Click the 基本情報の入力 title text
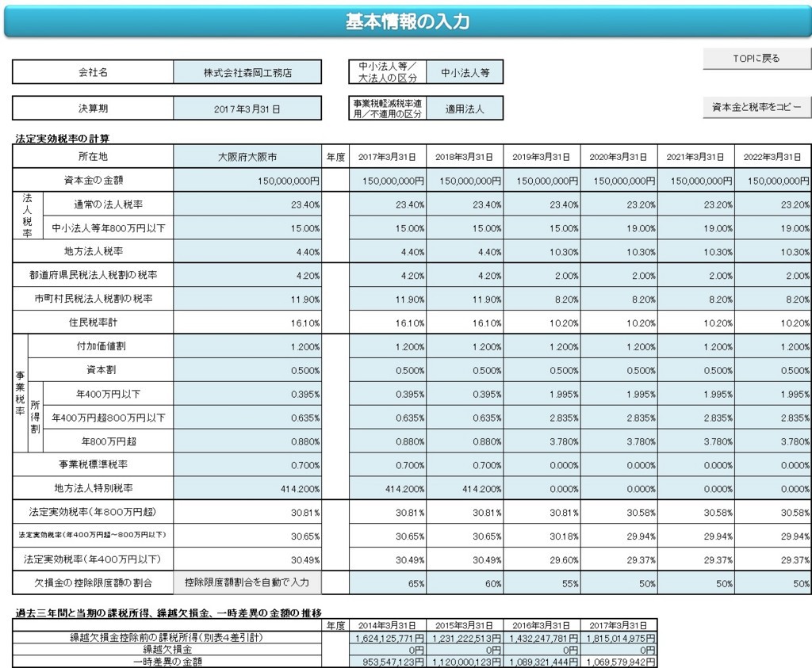 tap(407, 21)
